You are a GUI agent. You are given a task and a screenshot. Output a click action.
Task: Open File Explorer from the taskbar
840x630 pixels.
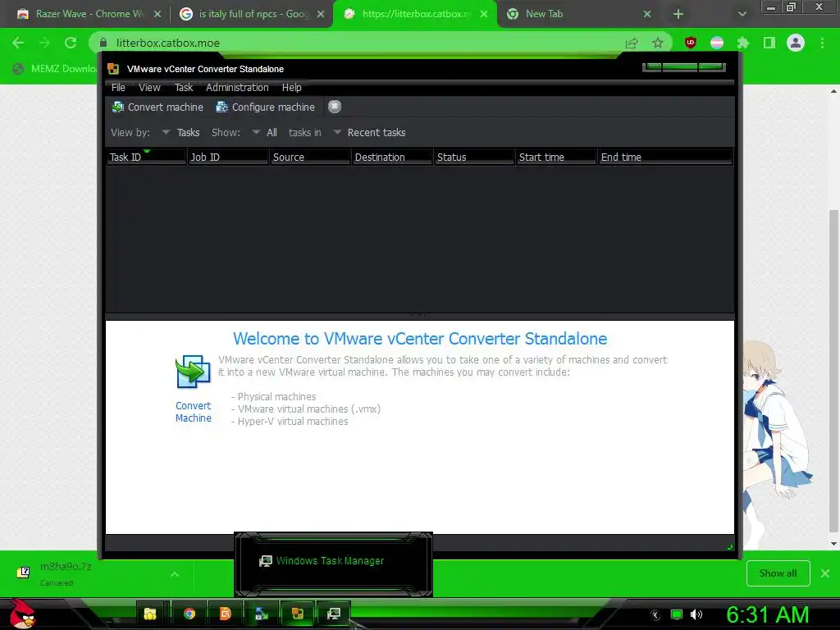point(150,614)
